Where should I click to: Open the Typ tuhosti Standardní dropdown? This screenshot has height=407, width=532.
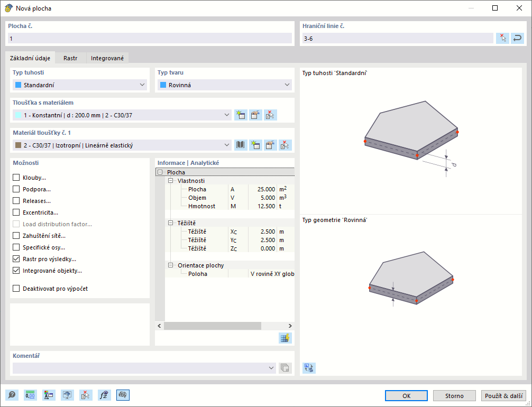coord(80,85)
